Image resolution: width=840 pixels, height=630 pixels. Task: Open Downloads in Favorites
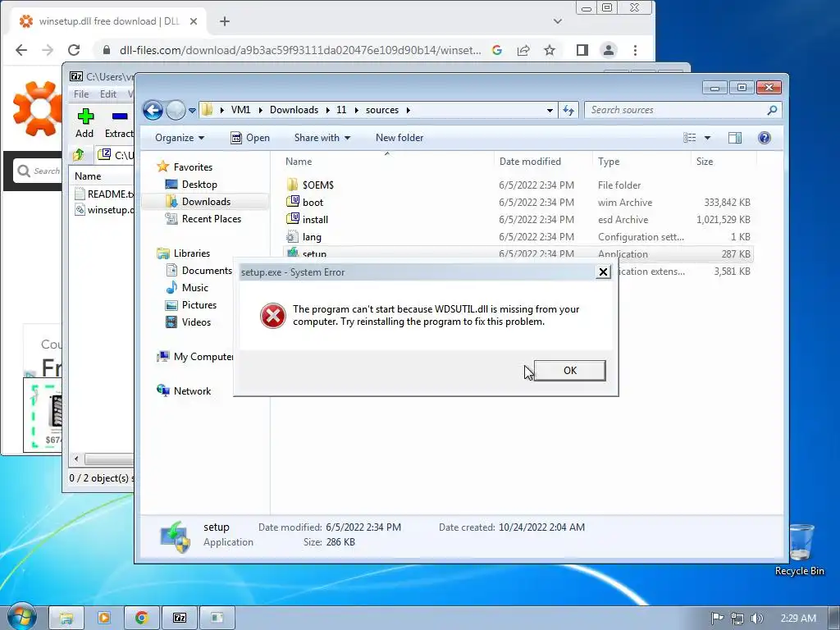point(206,202)
